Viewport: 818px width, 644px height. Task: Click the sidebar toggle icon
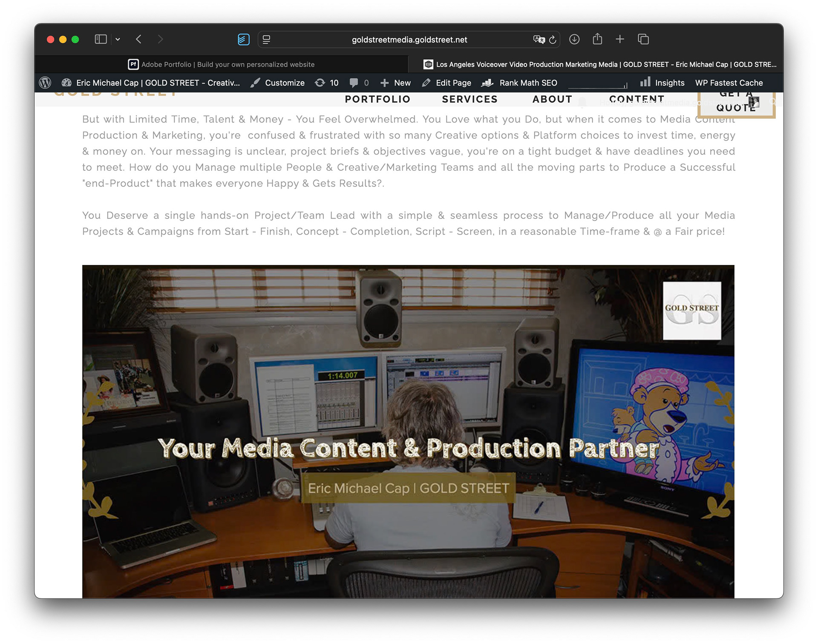coord(101,39)
